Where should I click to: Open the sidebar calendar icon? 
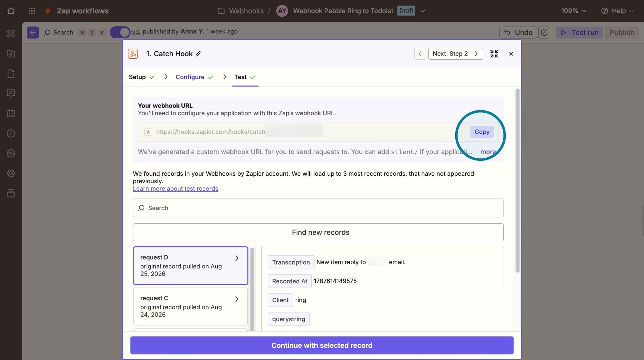[x=11, y=113]
